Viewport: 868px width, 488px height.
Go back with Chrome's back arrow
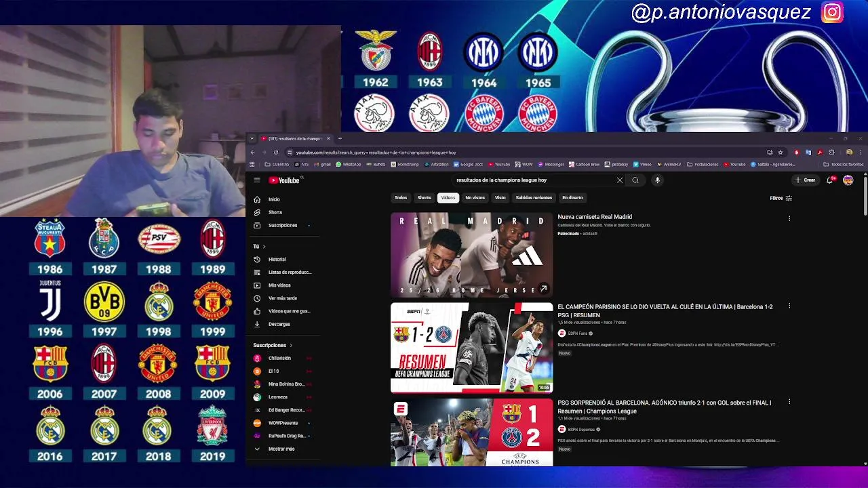pyautogui.click(x=253, y=152)
